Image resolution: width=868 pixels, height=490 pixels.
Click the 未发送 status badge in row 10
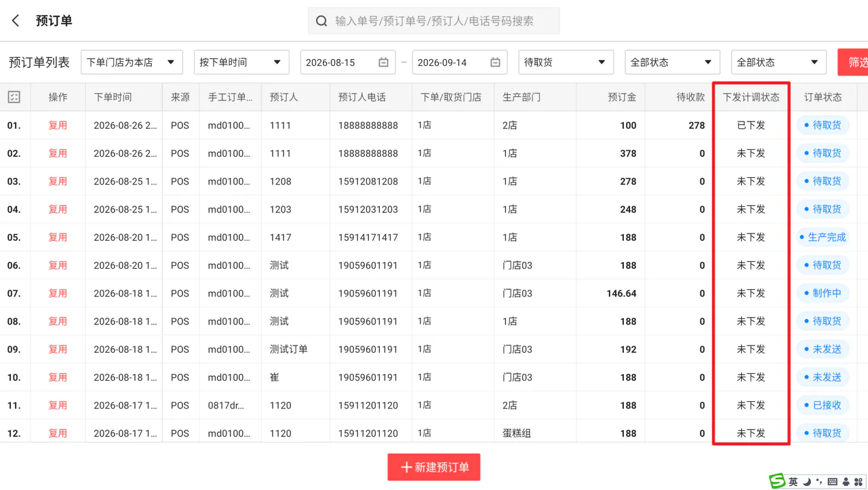pyautogui.click(x=823, y=377)
